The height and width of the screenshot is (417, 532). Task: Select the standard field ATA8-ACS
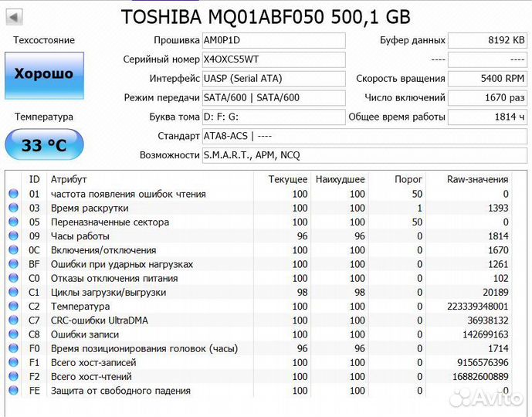pyautogui.click(x=364, y=136)
